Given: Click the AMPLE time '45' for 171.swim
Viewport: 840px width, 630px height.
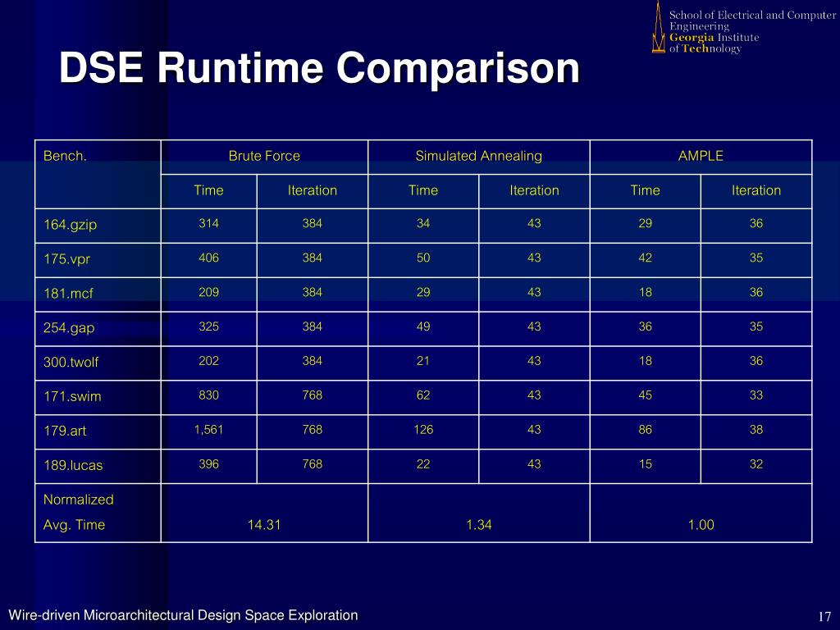Looking at the screenshot, I should (x=645, y=395).
